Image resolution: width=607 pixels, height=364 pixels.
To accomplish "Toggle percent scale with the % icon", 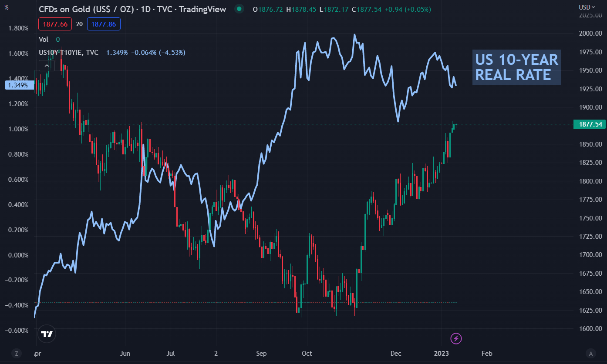I will point(7,7).
